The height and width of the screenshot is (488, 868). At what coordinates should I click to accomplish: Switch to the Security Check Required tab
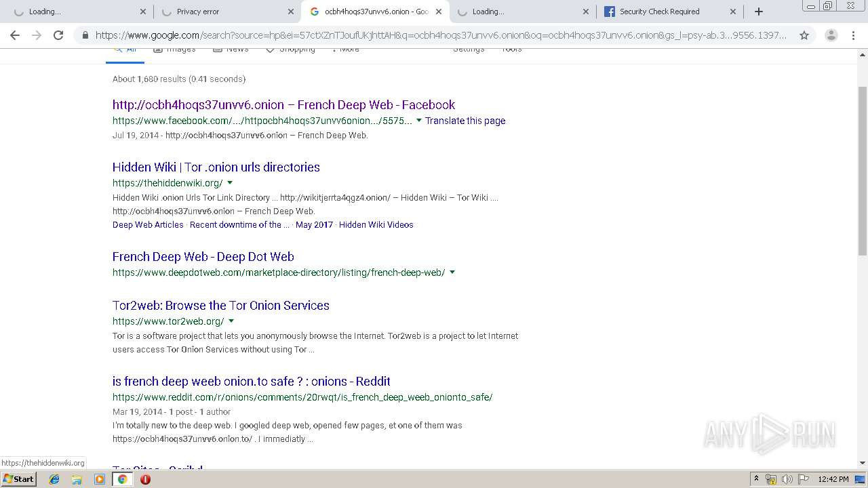669,12
